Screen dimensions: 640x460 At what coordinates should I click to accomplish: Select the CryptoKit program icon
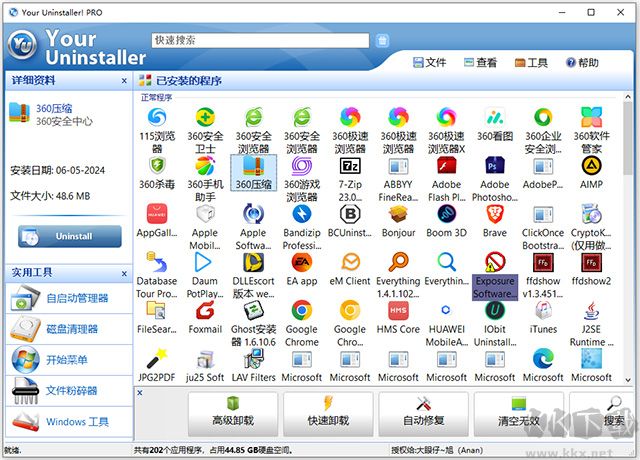pyautogui.click(x=591, y=213)
